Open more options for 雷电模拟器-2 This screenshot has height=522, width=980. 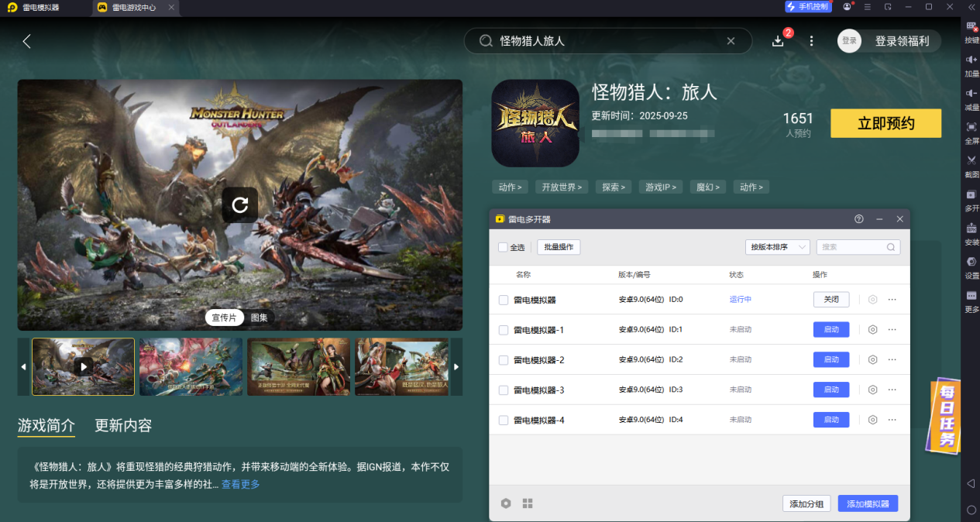(892, 359)
